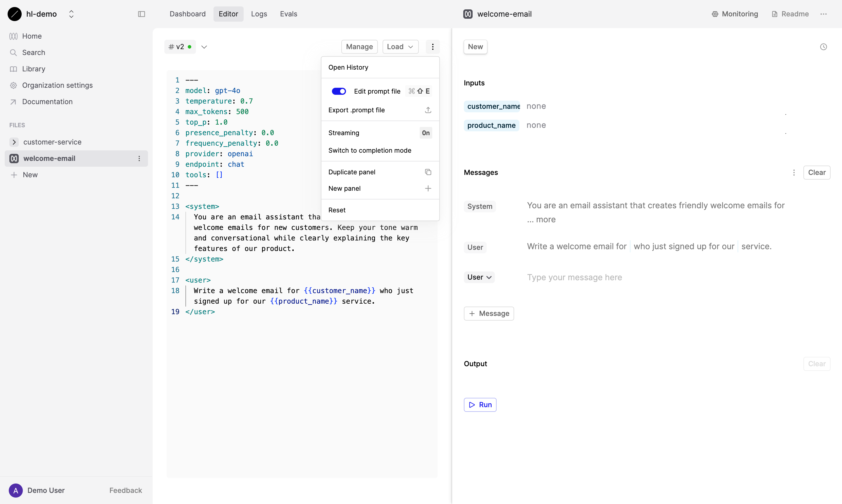
Task: Choose Open History from the menu
Action: 380,67
